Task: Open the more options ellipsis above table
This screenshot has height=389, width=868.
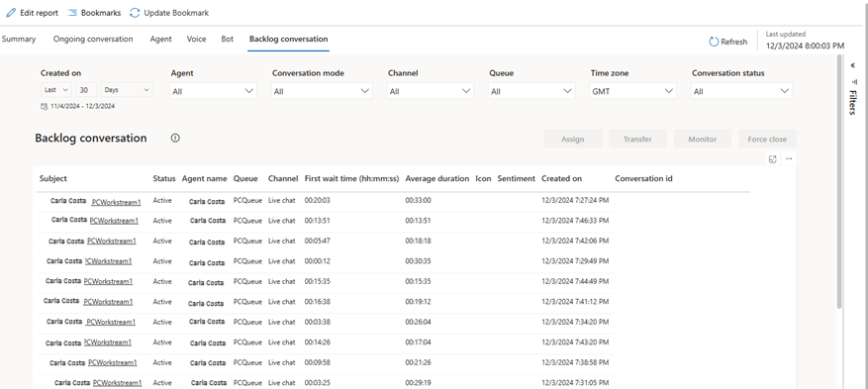Action: point(789,159)
